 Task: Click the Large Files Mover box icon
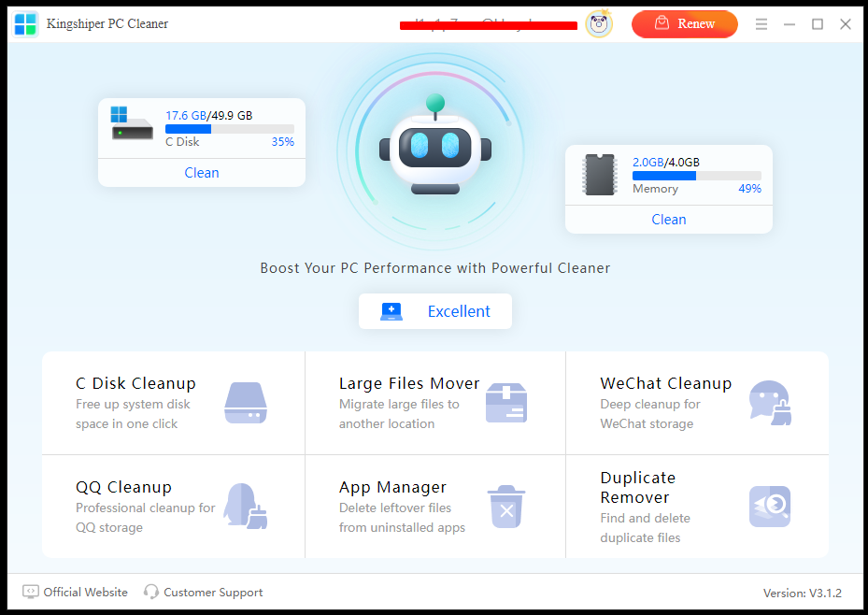click(x=506, y=403)
